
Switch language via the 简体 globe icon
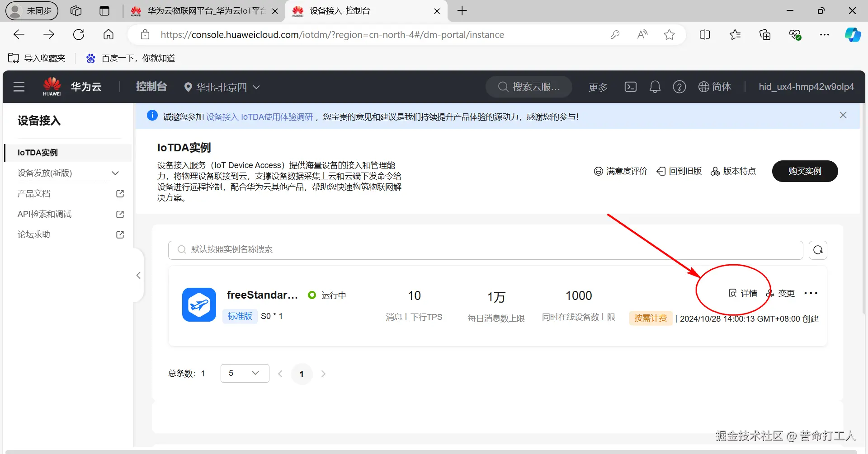click(715, 87)
